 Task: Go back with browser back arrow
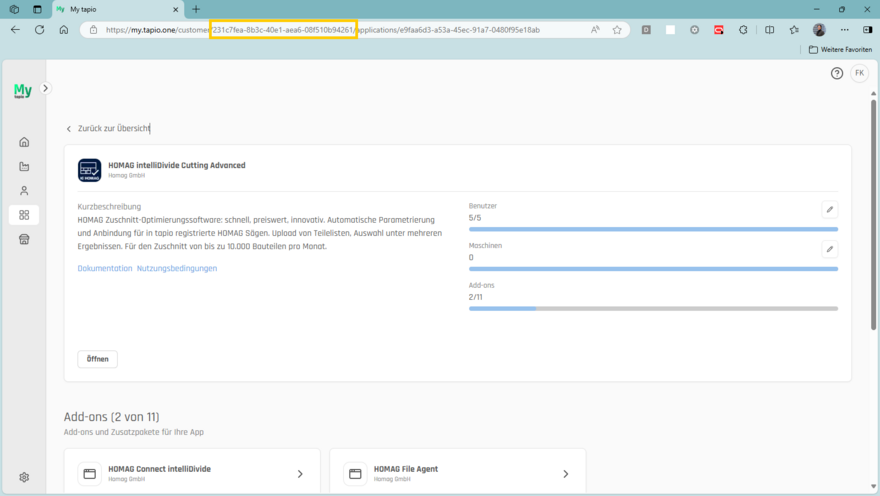[15, 30]
